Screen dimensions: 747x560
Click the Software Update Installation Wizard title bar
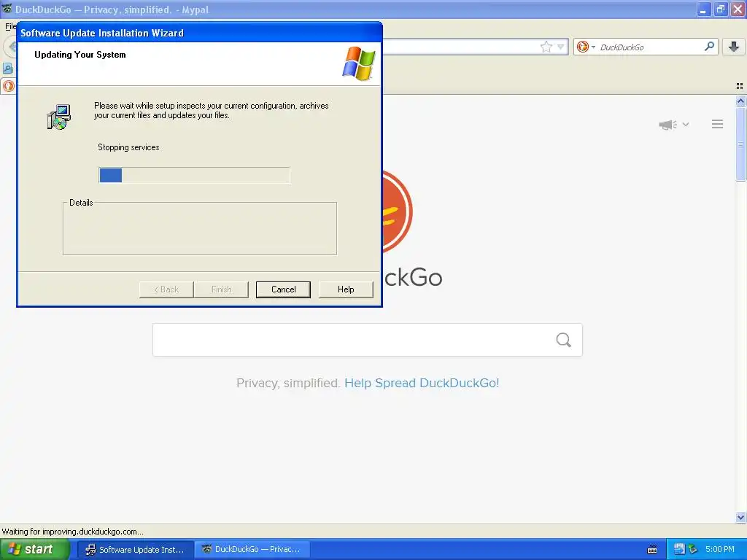[x=199, y=32]
